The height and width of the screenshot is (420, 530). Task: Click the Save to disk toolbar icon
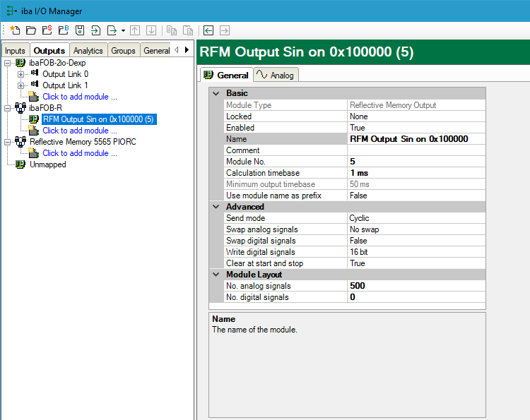pyautogui.click(x=80, y=30)
